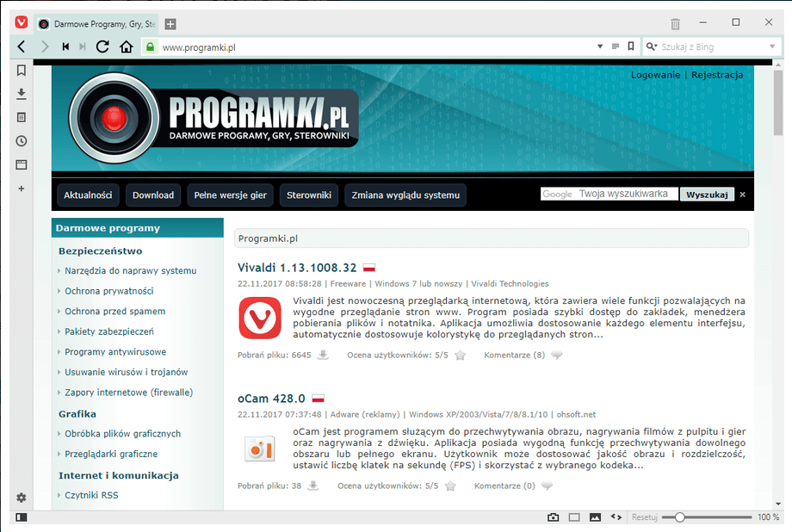Click the page zoom slider handle
Viewport: 792px width, 532px height.
(680, 517)
